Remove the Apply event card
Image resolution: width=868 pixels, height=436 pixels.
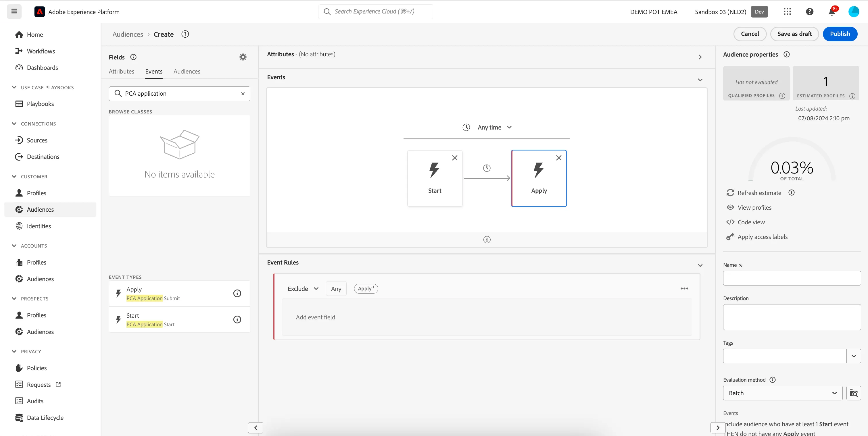(559, 158)
